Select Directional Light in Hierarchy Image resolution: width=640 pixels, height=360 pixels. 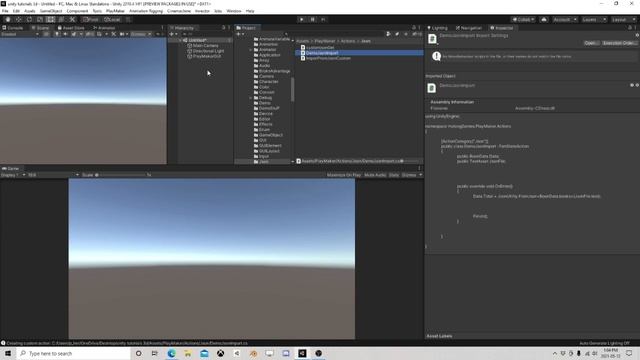click(208, 51)
